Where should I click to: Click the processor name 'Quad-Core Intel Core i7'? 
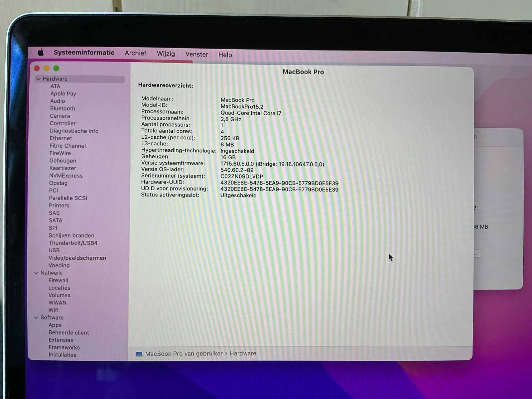(x=251, y=113)
